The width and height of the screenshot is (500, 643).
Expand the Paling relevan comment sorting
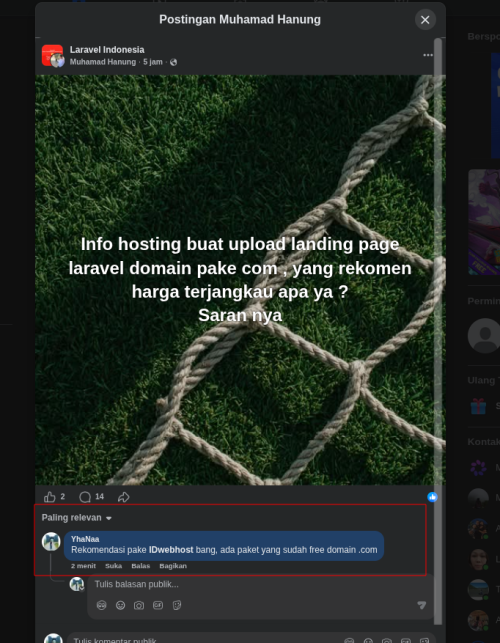click(x=77, y=518)
